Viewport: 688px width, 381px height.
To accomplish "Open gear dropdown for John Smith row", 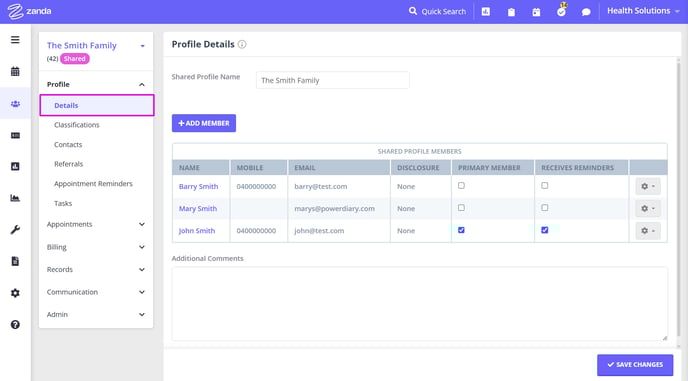I will 648,230.
